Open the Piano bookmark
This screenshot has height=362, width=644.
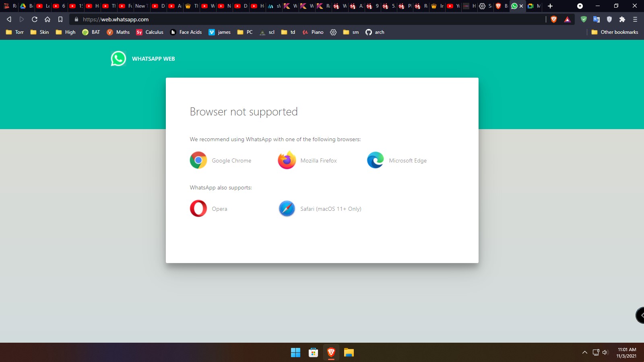(313, 32)
